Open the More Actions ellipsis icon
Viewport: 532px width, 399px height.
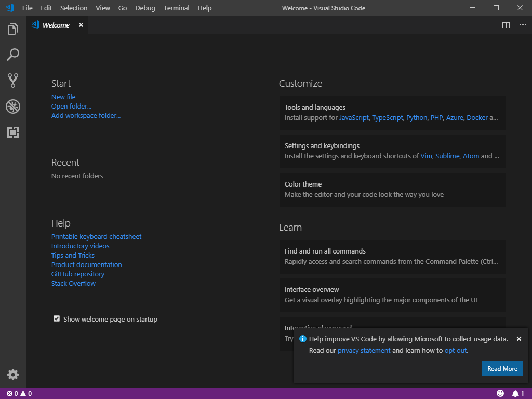pos(523,25)
